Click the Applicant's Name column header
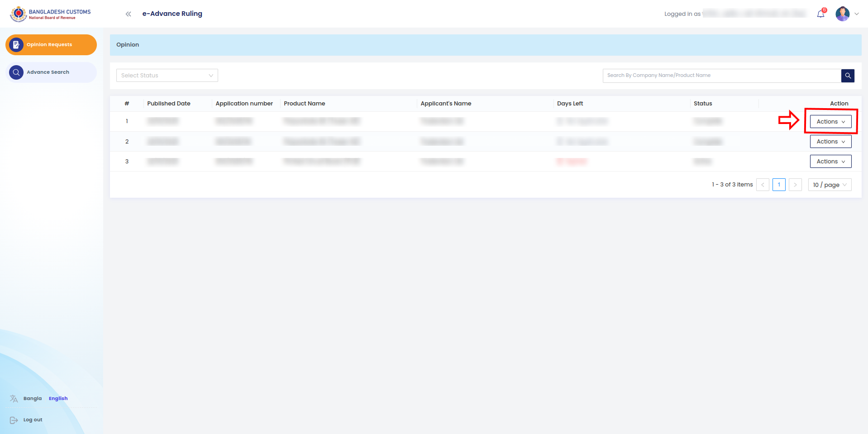868x434 pixels. (x=446, y=104)
